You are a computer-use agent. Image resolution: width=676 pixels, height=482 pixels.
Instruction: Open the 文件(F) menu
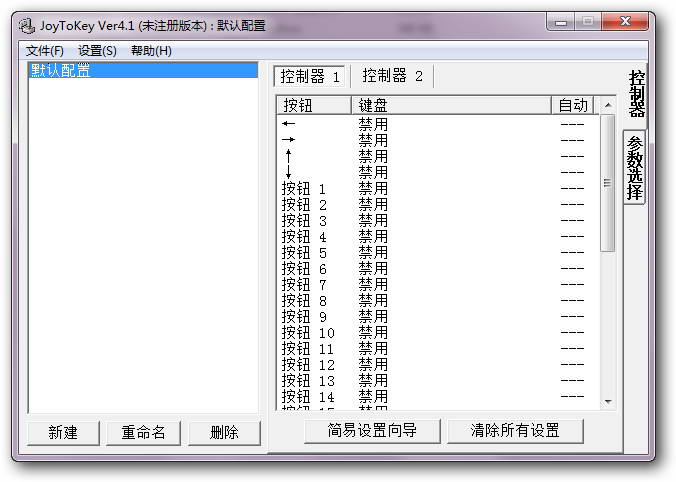click(x=45, y=51)
